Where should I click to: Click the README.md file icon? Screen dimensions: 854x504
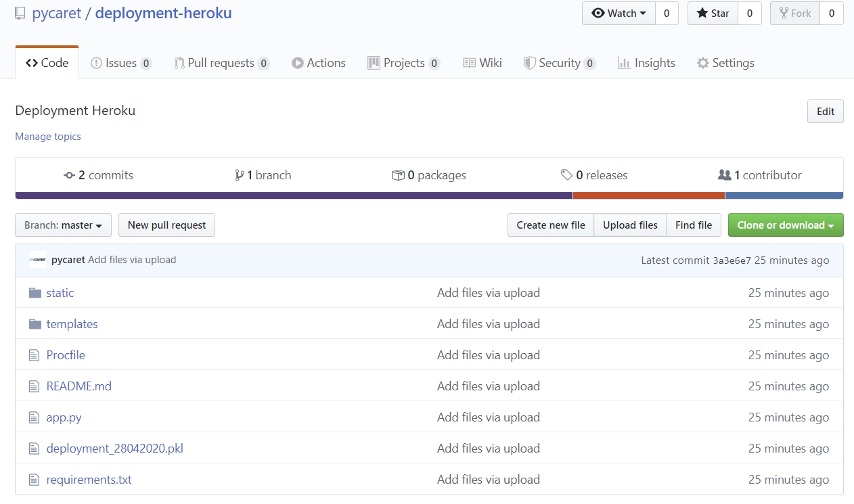[x=35, y=386]
